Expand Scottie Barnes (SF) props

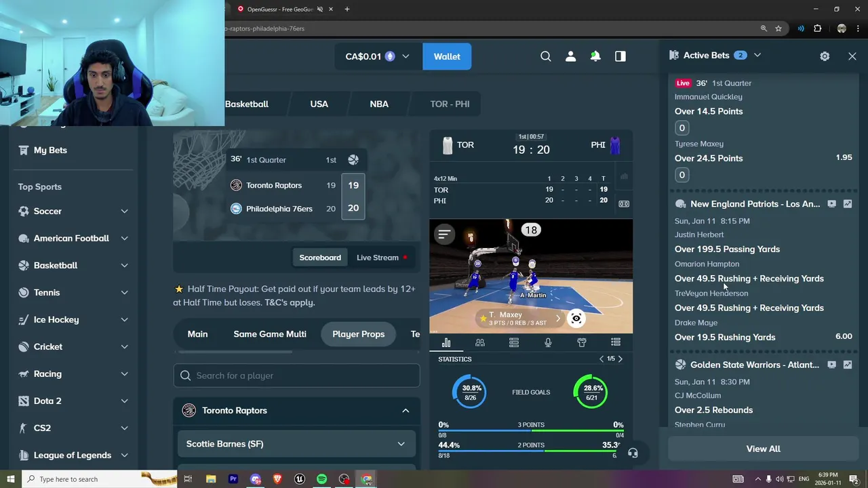pos(296,444)
